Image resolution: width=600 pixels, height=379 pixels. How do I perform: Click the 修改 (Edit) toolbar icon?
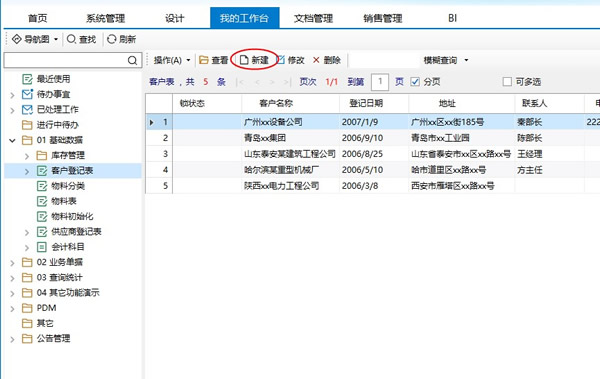tap(281, 60)
